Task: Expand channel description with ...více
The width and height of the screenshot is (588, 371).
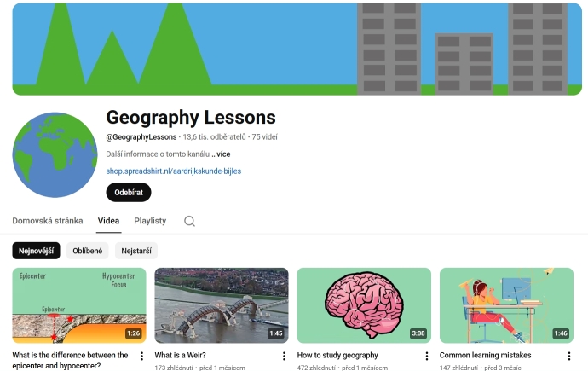Action: (221, 154)
